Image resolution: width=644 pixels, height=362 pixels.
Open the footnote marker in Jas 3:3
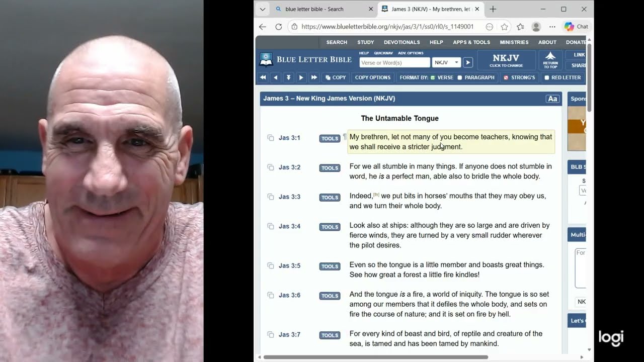[376, 195]
